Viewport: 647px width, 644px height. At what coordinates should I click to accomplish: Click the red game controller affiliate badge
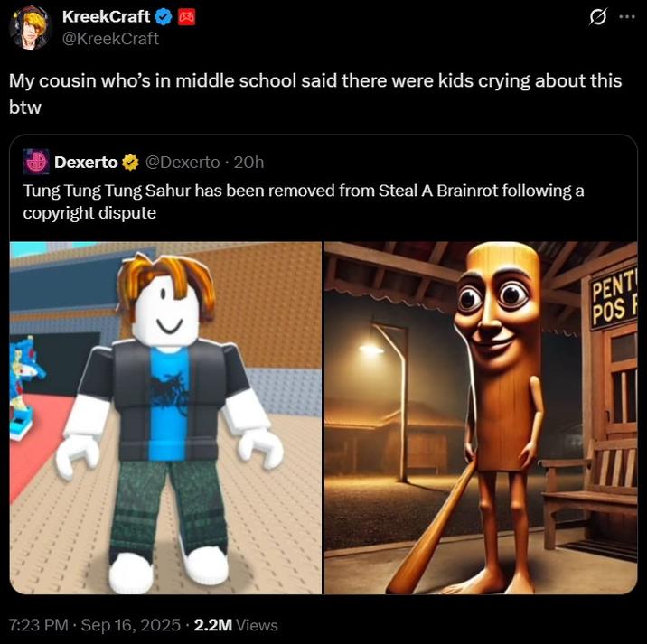pyautogui.click(x=184, y=17)
